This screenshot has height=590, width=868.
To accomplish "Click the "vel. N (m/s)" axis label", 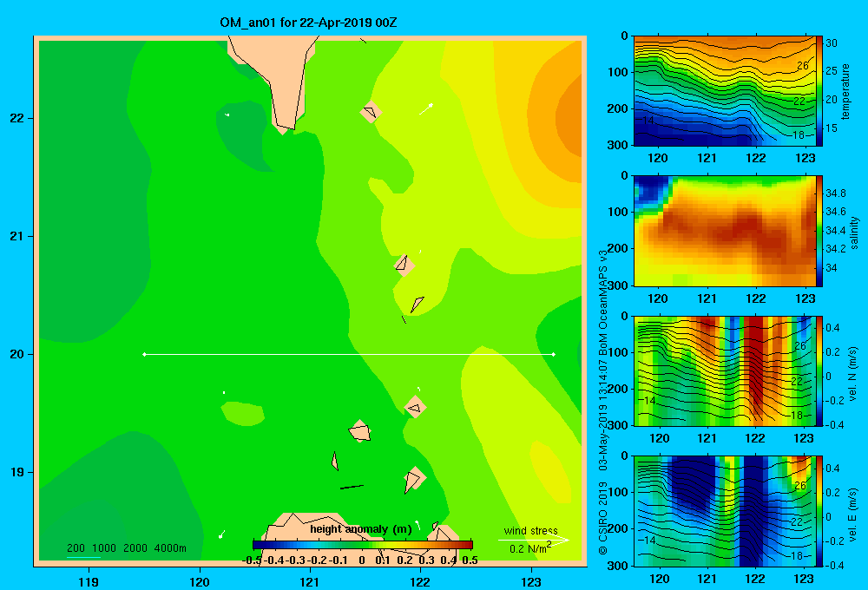I will [853, 374].
